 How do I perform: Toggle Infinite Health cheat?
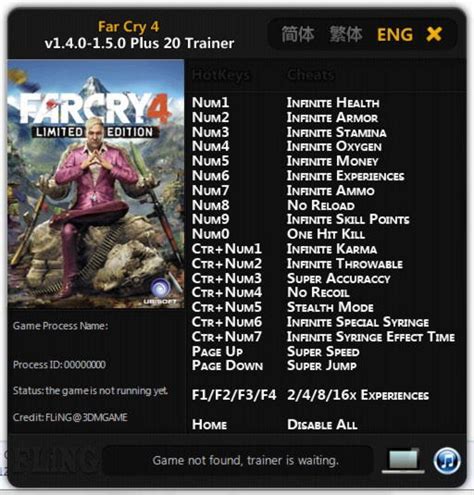click(333, 103)
